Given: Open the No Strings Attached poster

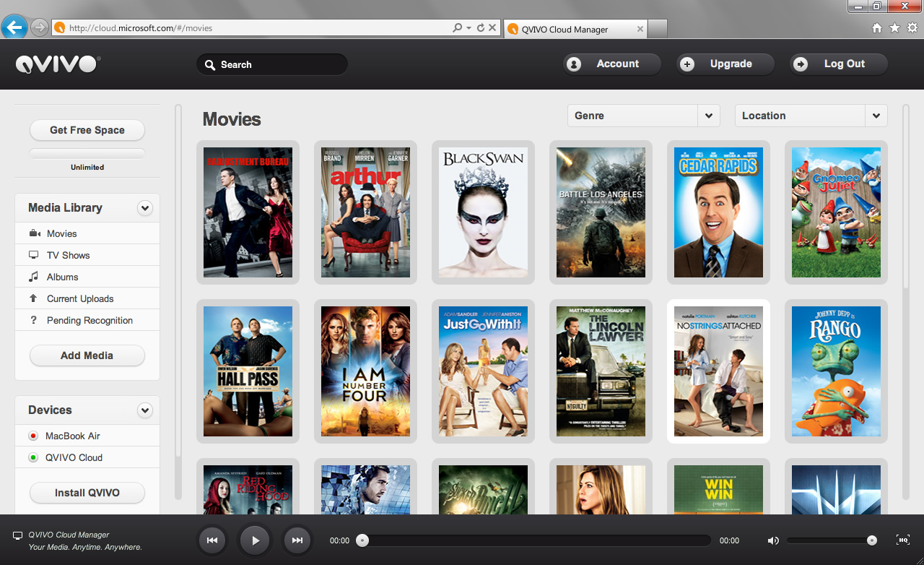Looking at the screenshot, I should click(x=719, y=371).
